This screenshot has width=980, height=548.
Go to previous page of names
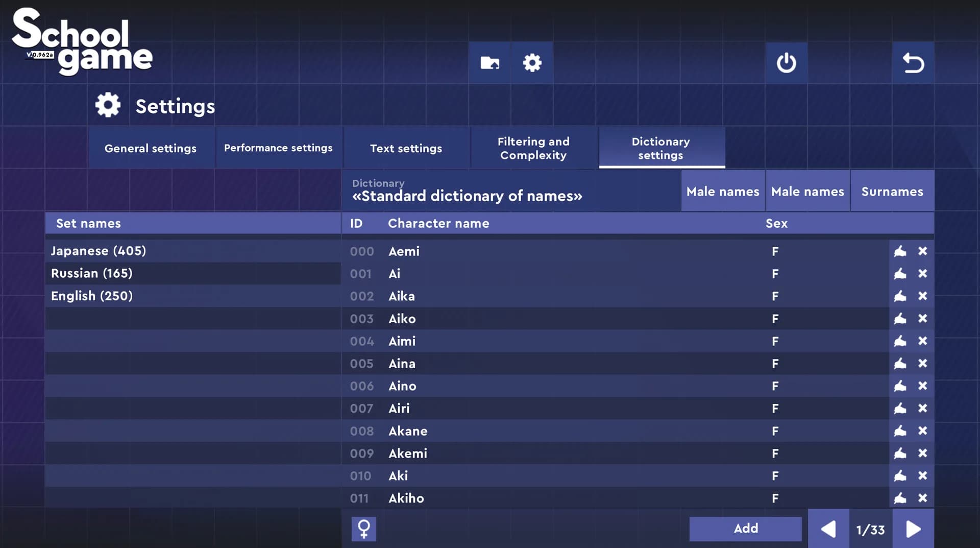point(828,529)
